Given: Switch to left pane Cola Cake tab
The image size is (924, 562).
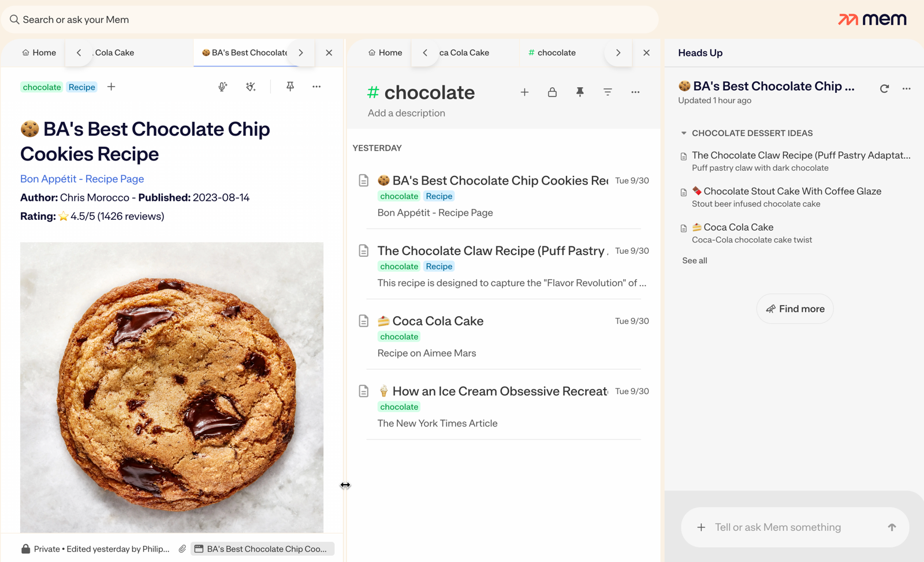Looking at the screenshot, I should pos(114,53).
